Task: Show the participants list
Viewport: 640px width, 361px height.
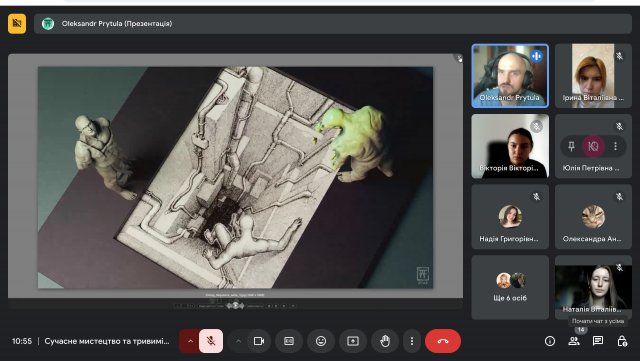Action: pos(574,341)
